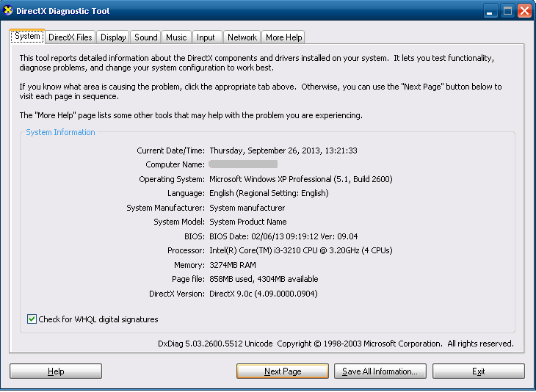Click the 'Operating System:' label

tap(172, 179)
